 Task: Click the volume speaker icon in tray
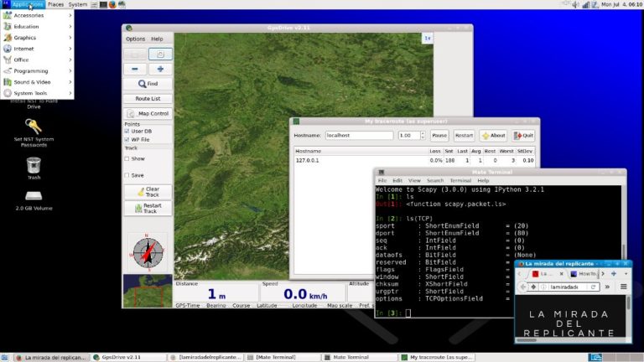[575, 4]
